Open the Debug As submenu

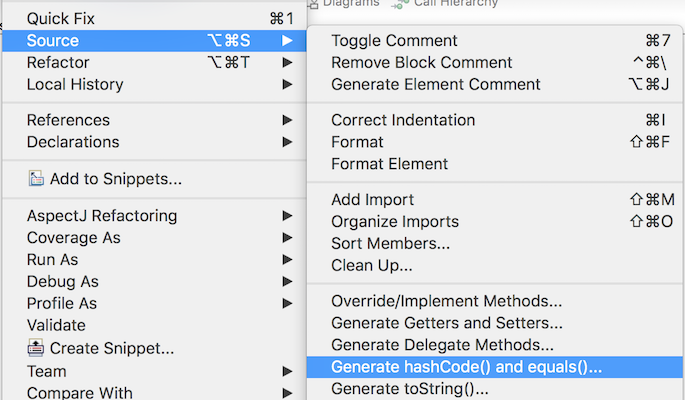62,282
